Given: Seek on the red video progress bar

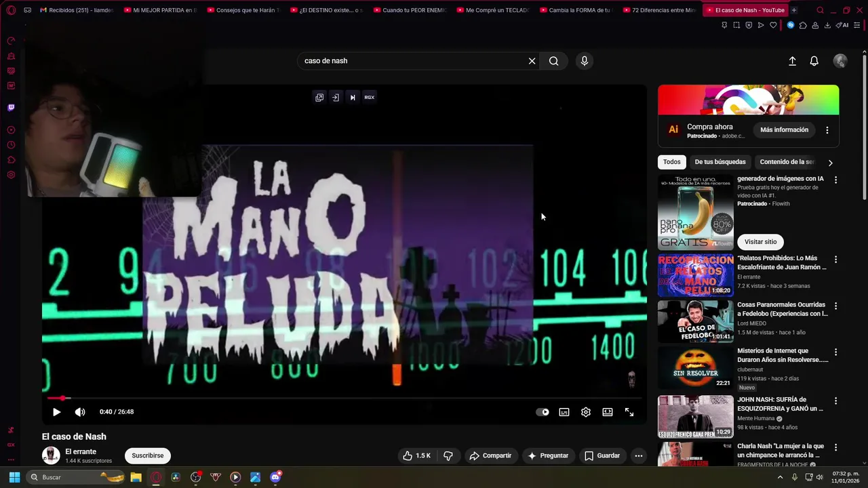Looking at the screenshot, I should tap(344, 399).
